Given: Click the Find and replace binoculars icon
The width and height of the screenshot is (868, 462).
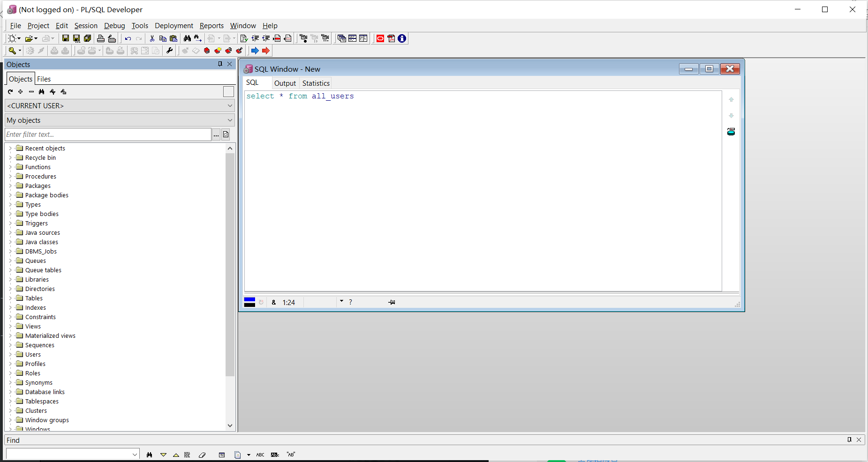Looking at the screenshot, I should [x=198, y=38].
